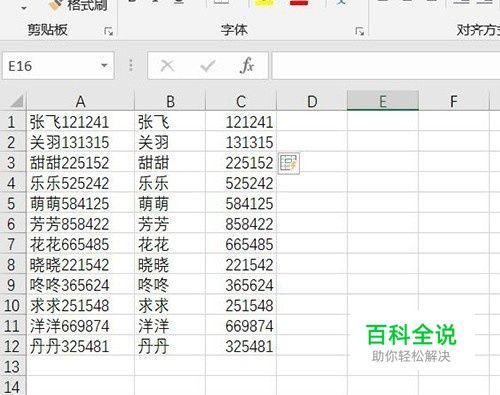Click the Name Box showing E16
Image resolution: width=500 pixels, height=395 pixels.
tap(58, 66)
